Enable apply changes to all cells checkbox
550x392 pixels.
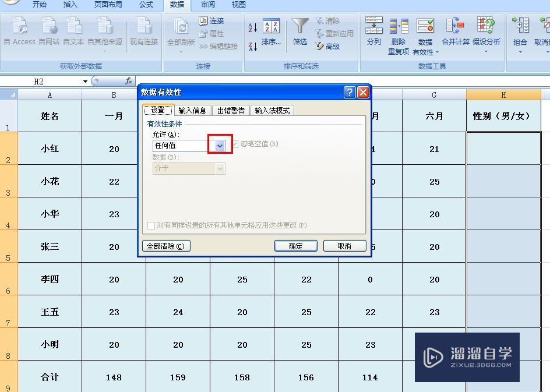pyautogui.click(x=151, y=225)
